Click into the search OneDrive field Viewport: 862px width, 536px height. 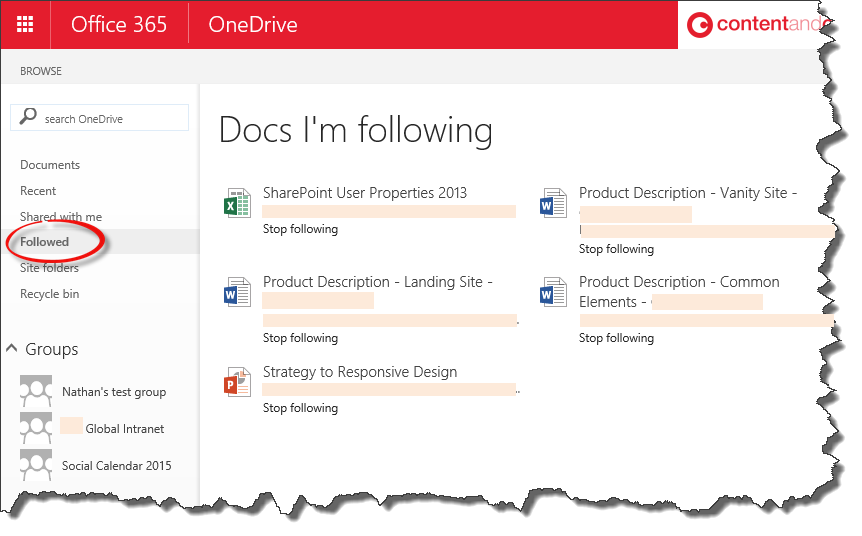[x=110, y=119]
